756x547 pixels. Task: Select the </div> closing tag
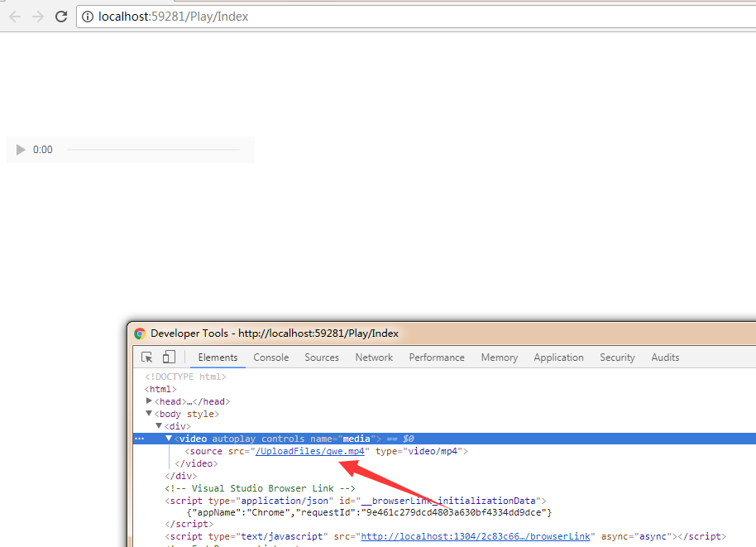click(x=181, y=476)
